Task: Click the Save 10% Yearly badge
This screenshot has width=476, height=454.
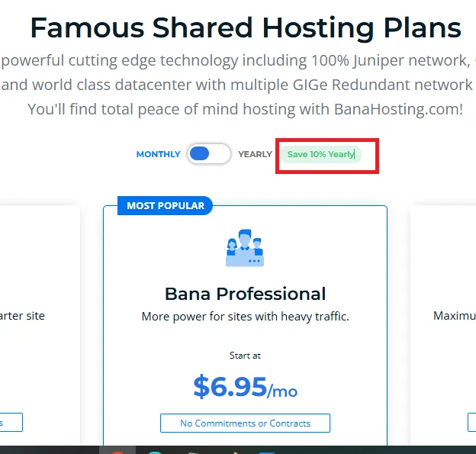Action: 320,154
